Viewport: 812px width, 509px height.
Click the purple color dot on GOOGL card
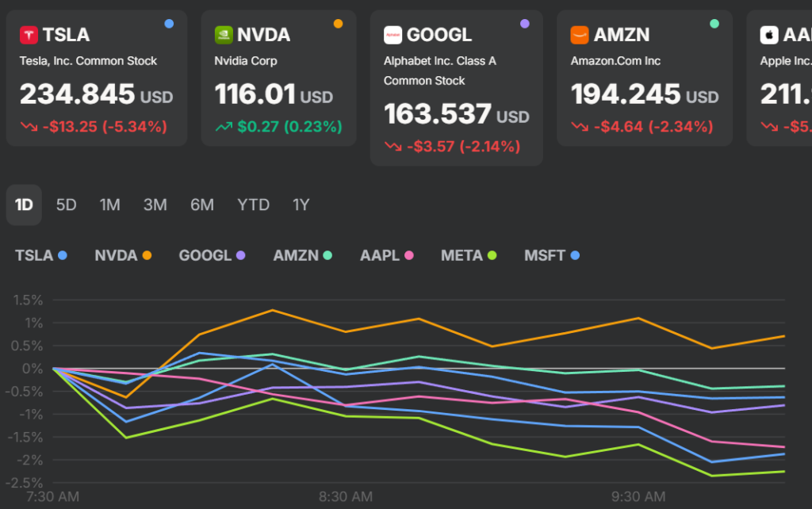point(524,24)
